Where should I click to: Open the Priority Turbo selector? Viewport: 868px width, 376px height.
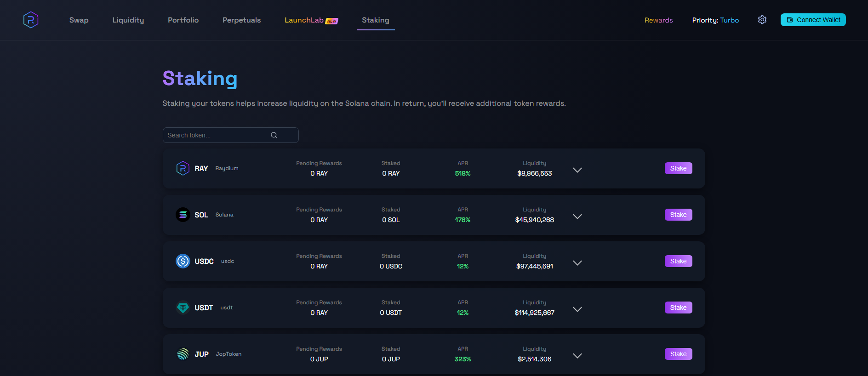click(x=715, y=20)
